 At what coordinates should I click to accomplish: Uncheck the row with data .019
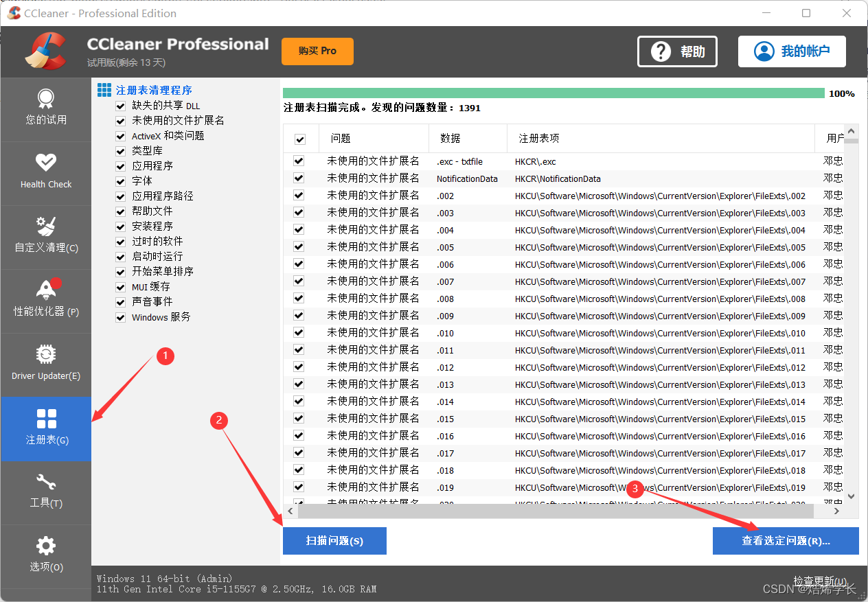point(299,487)
